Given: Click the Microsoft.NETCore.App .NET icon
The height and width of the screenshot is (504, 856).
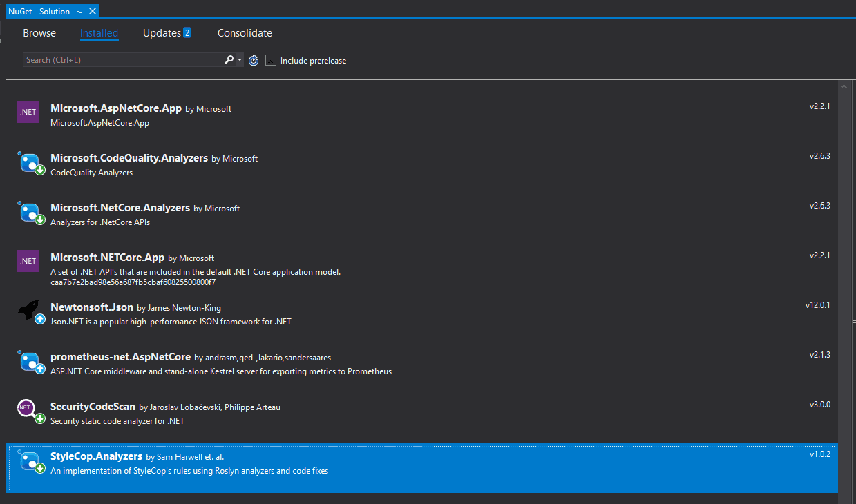Looking at the screenshot, I should click(x=28, y=261).
